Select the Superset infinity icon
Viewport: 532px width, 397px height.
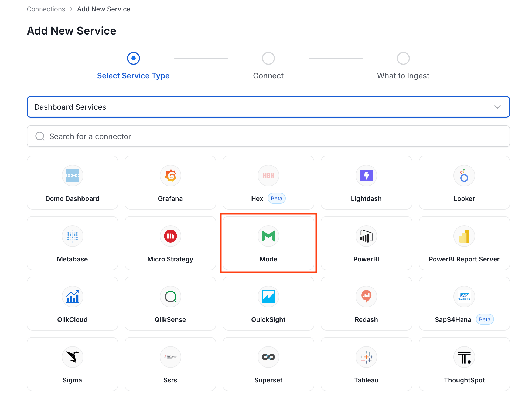point(268,357)
